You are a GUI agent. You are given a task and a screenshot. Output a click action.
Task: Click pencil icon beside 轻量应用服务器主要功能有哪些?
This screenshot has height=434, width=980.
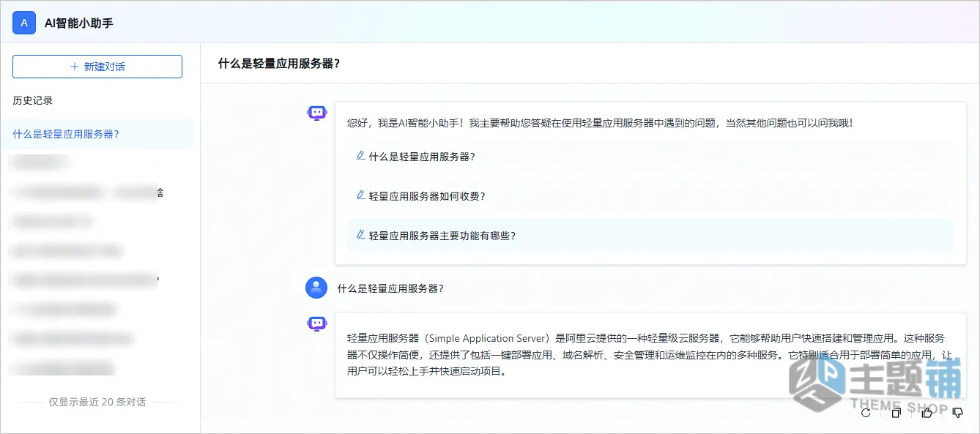point(360,235)
